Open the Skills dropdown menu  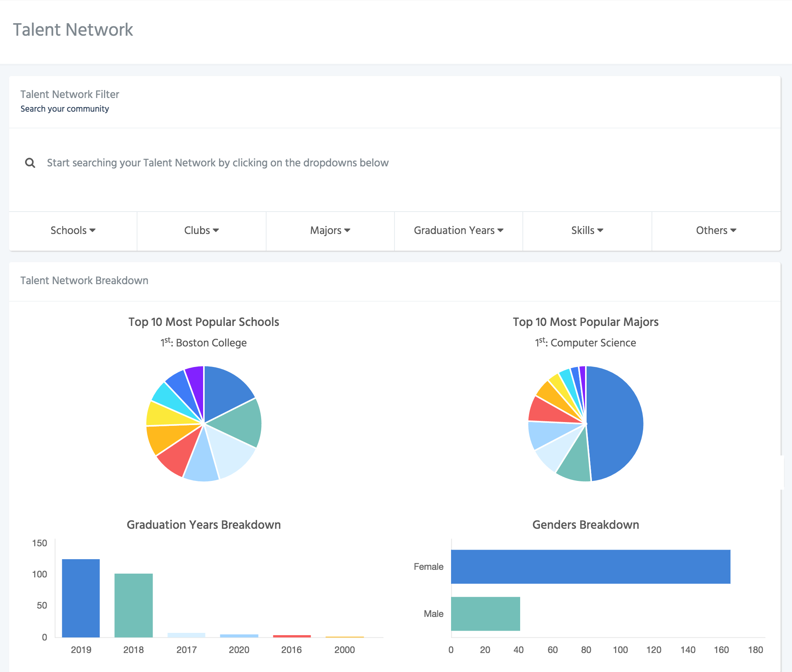tap(587, 231)
